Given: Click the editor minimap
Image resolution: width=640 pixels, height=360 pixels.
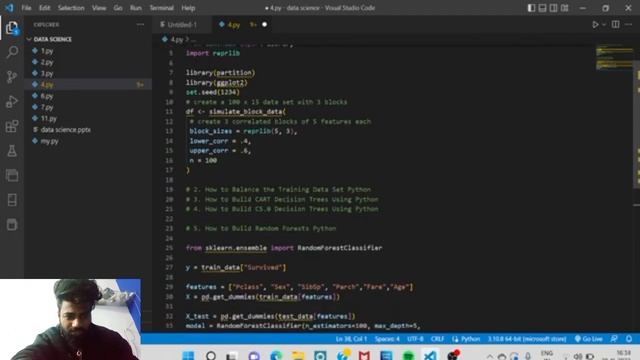Looking at the screenshot, I should 614,57.
